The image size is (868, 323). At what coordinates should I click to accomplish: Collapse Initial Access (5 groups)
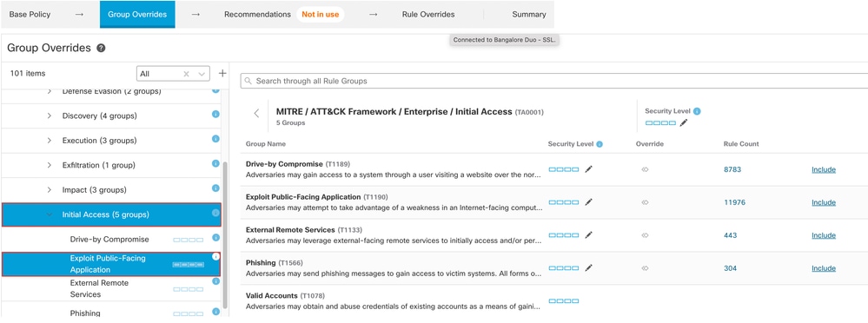pos(50,214)
